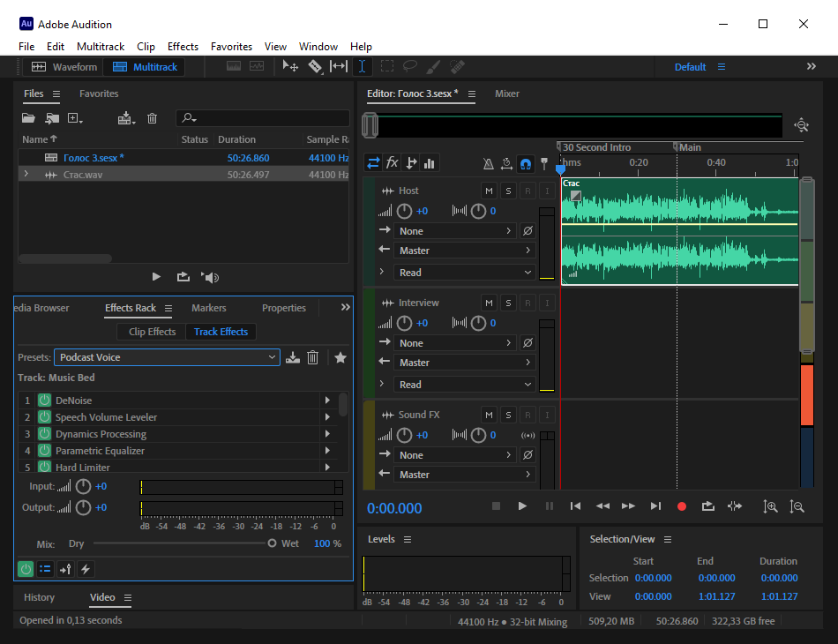Select the Move tool in toolbar
Viewport: 838px width, 644px height.
point(289,66)
